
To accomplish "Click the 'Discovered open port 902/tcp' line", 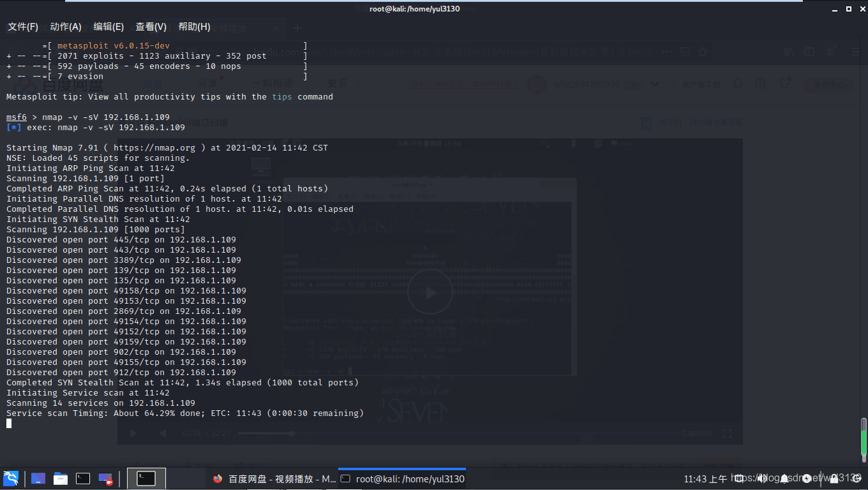I will (x=121, y=352).
